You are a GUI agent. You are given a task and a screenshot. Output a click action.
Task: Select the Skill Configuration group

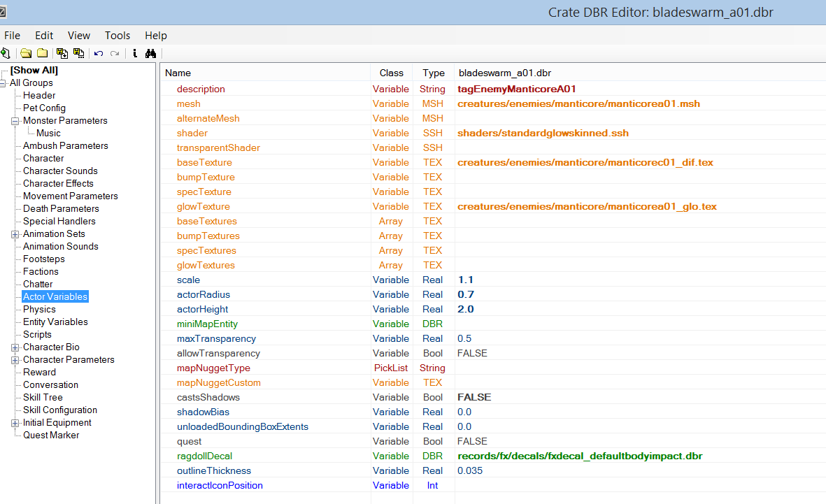pos(59,410)
